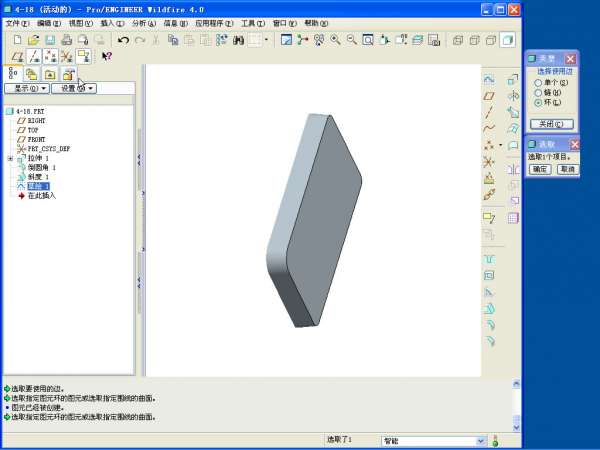Viewport: 600px width, 450px height.
Task: Create a new file with the New icon
Action: tap(17, 39)
